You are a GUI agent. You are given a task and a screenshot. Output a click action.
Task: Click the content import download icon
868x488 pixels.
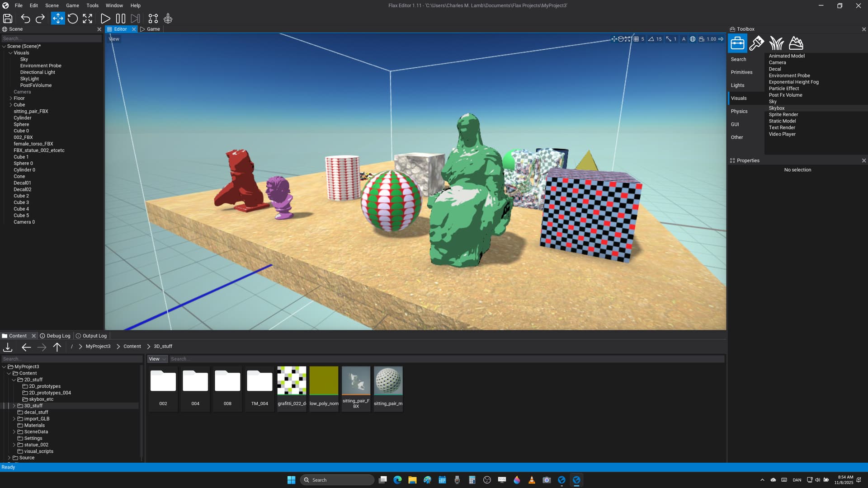click(x=8, y=347)
